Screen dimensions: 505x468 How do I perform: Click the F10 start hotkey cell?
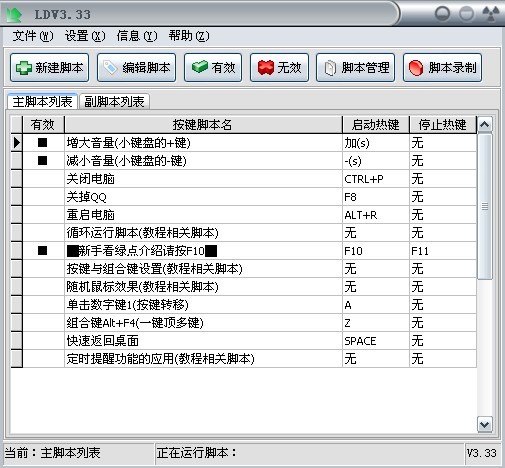coord(376,251)
